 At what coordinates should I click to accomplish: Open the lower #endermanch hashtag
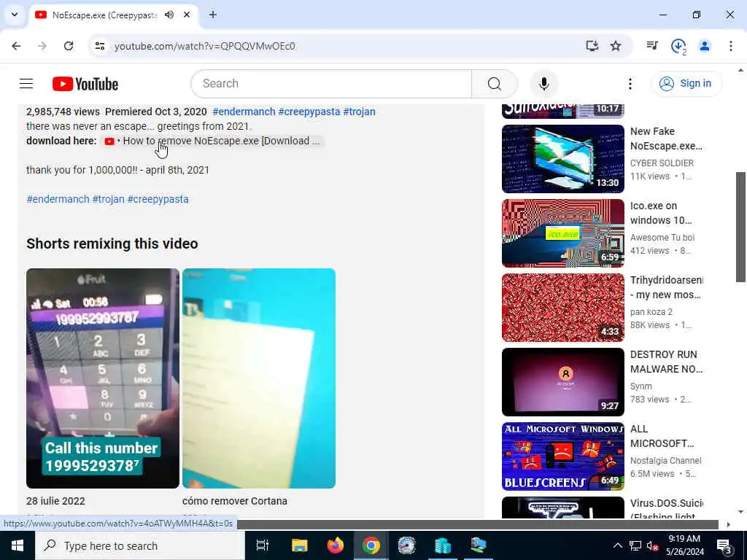click(58, 199)
